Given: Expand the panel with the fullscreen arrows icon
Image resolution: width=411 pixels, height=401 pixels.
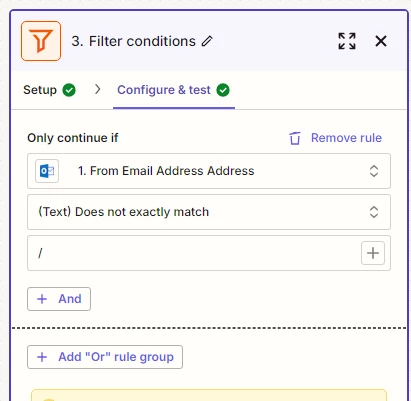Looking at the screenshot, I should pos(347,41).
